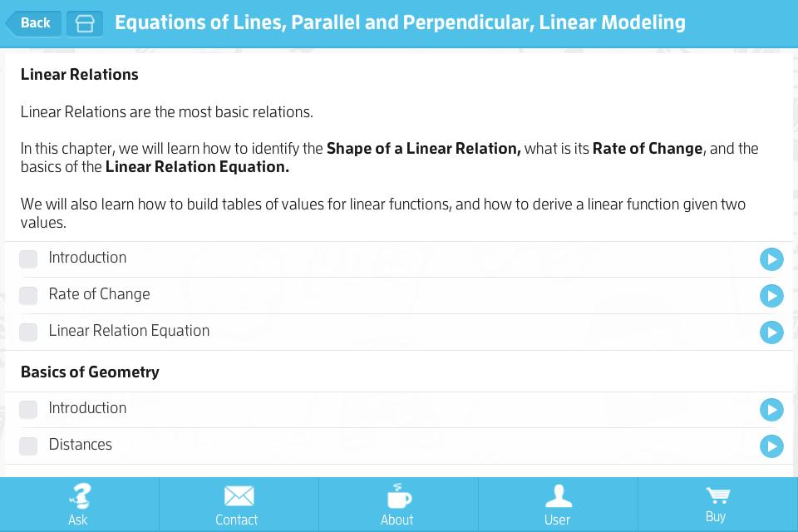The height and width of the screenshot is (532, 798).
Task: Open the Rate of Change lesson title
Action: (100, 294)
